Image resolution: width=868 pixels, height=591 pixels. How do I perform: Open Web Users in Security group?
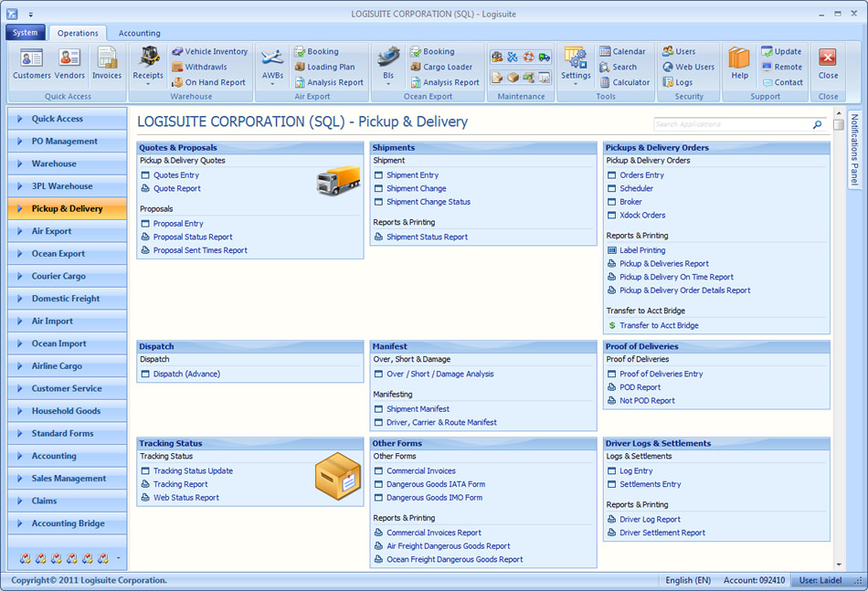click(x=689, y=67)
